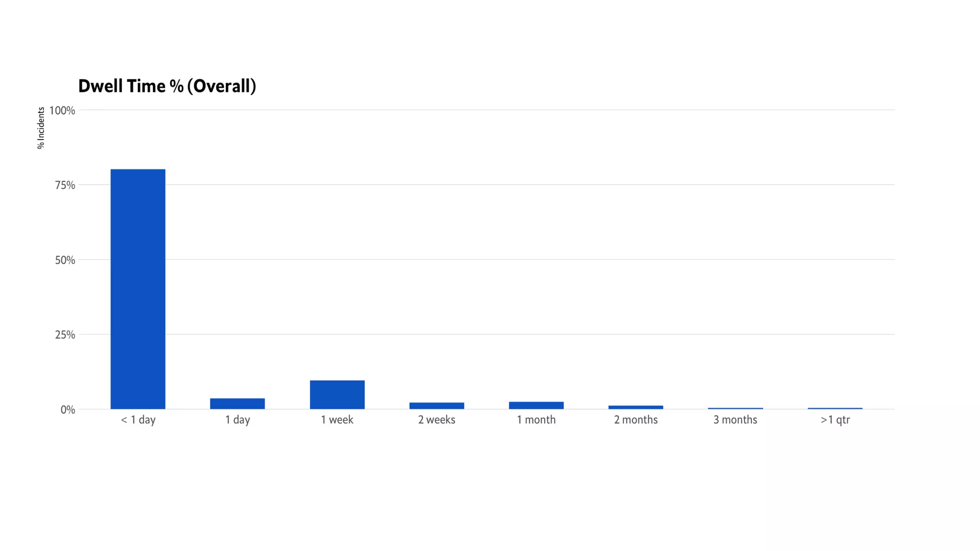Click the '3 months' bar

pyautogui.click(x=735, y=408)
